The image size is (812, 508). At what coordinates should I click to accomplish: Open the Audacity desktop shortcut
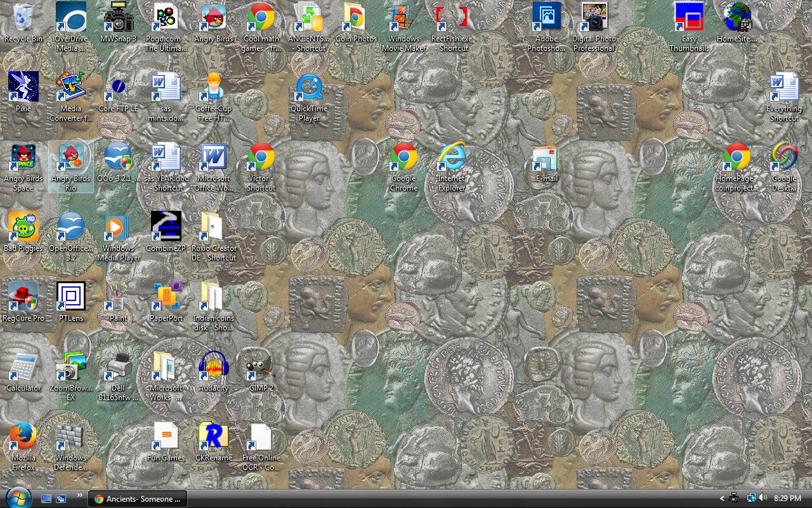[213, 366]
